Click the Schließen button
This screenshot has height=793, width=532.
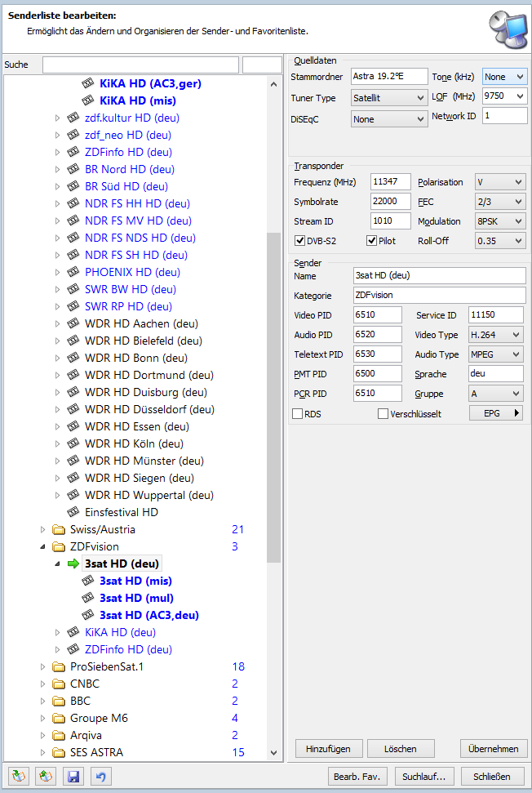[491, 776]
